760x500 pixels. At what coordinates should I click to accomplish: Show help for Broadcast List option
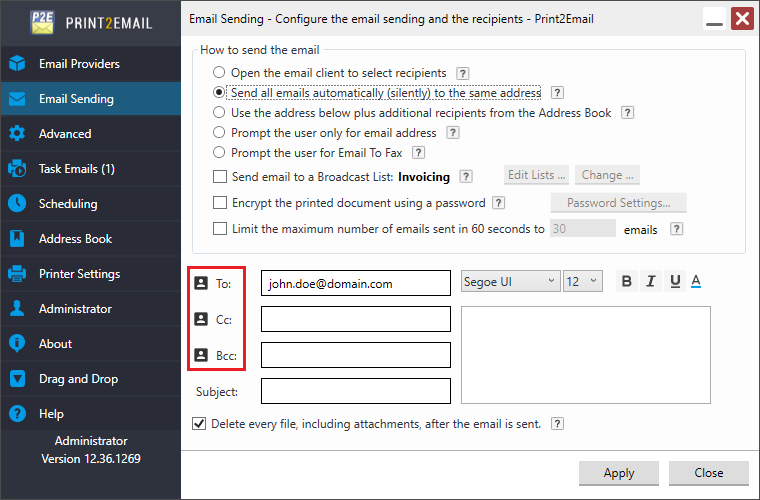pos(466,176)
